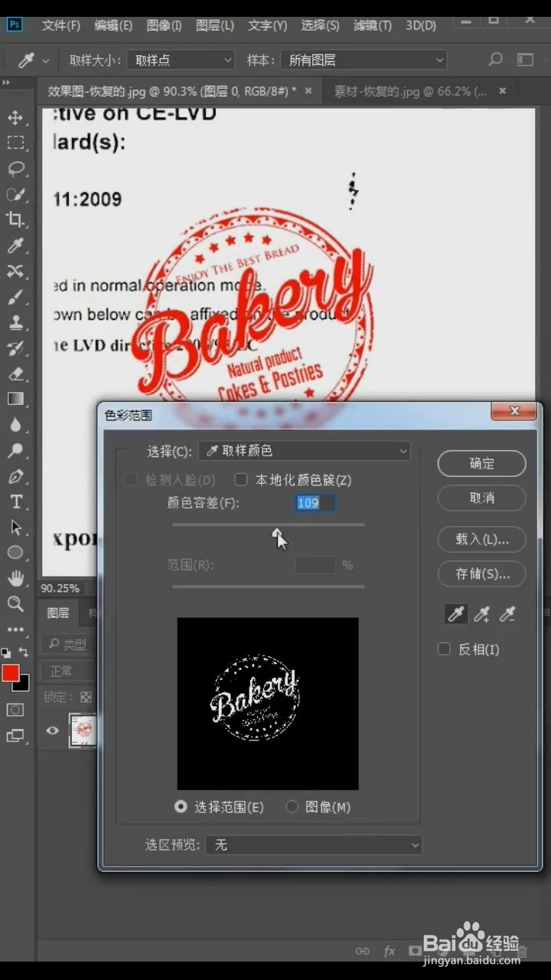Screen dimensions: 551x980
Task: Select the Clone Stamp tool
Action: (15, 322)
